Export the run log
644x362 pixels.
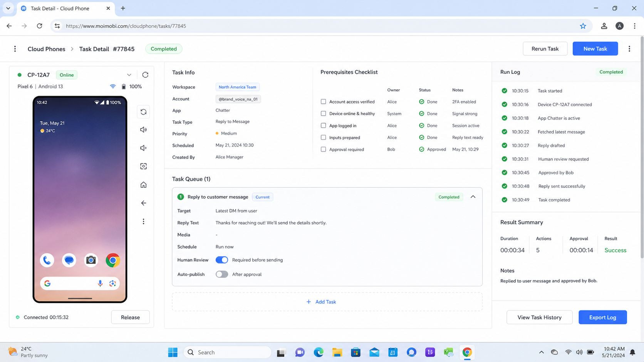[602, 317]
